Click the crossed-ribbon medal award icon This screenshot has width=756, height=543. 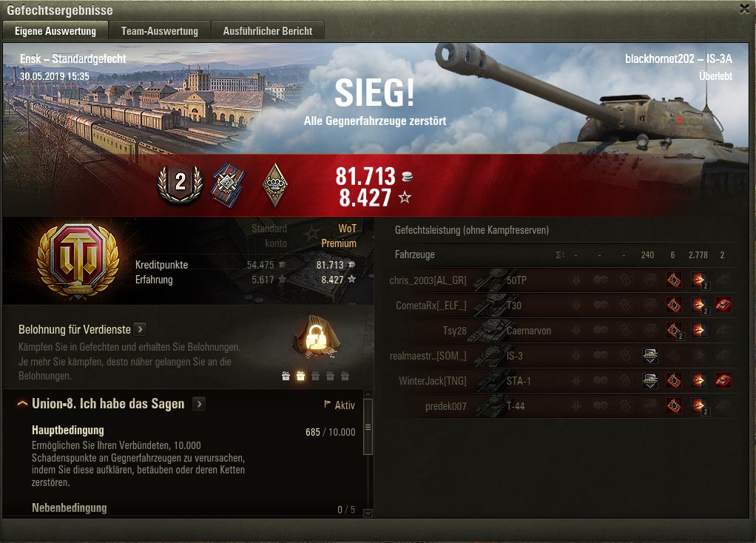(228, 185)
